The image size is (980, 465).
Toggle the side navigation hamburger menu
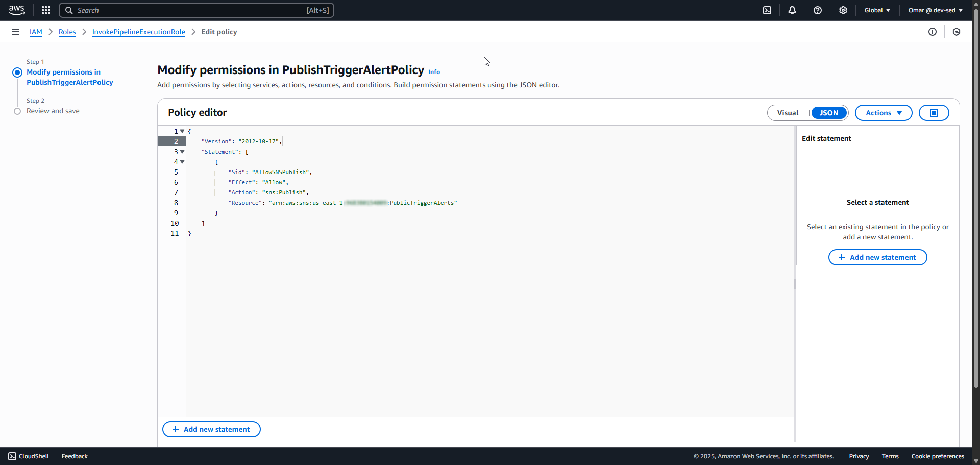pyautogui.click(x=16, y=32)
